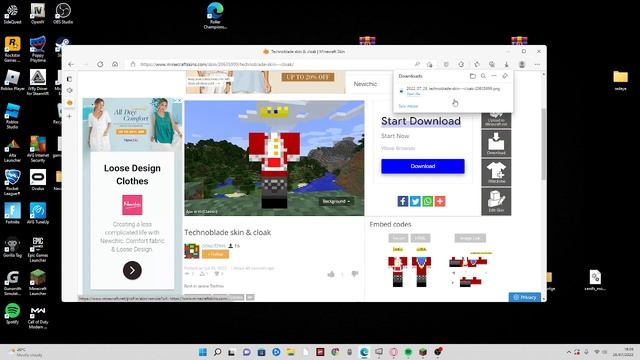Image resolution: width=640 pixels, height=360 pixels.
Task: Click Edge icon on the taskbar
Action: pos(364,352)
